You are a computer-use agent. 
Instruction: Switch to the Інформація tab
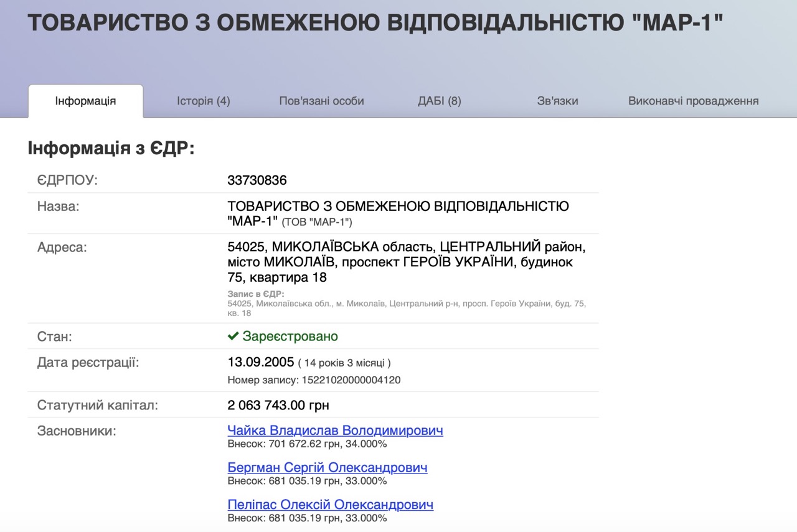(85, 101)
